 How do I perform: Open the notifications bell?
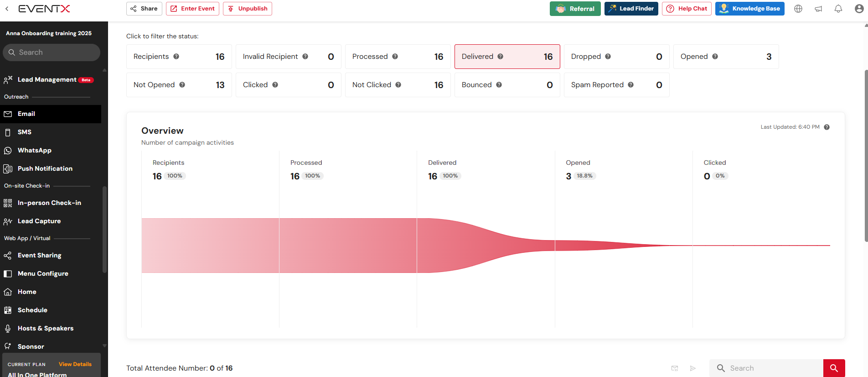coord(838,9)
